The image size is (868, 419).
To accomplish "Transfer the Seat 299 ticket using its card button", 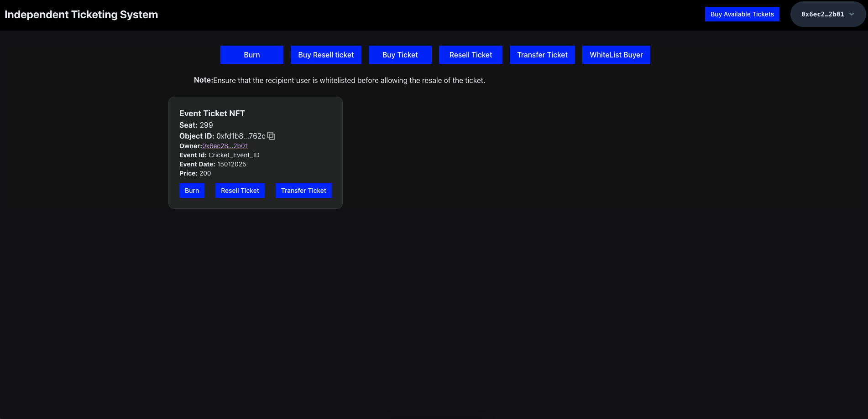I will pos(303,190).
